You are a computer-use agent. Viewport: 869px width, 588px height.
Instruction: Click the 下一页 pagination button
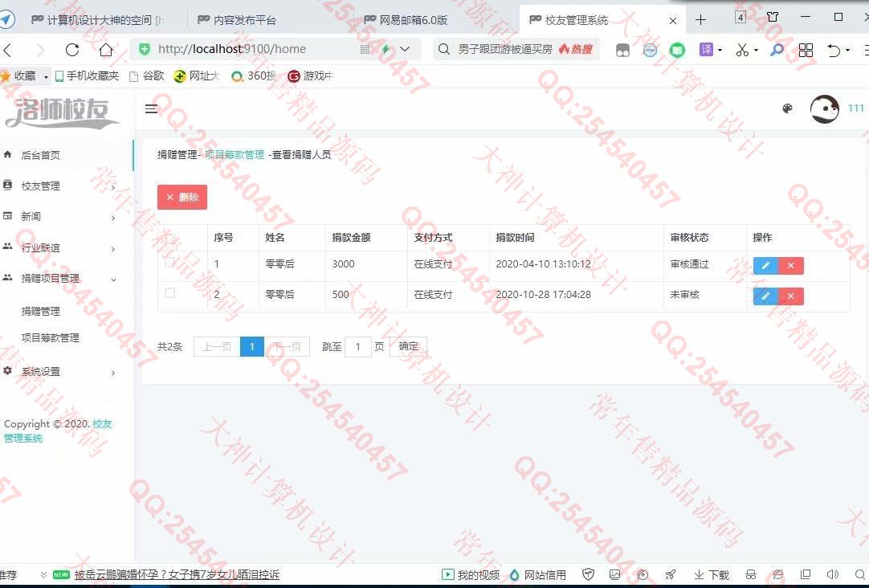pos(287,346)
